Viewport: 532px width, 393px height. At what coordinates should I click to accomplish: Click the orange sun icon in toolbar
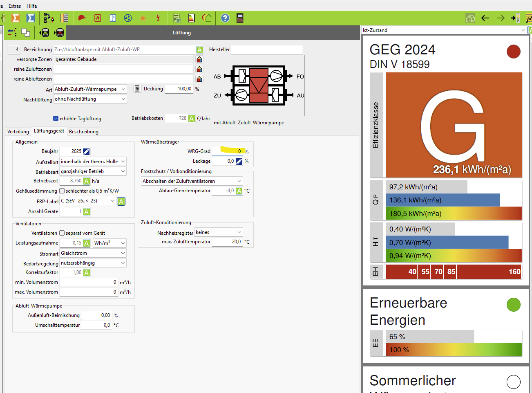tap(143, 18)
